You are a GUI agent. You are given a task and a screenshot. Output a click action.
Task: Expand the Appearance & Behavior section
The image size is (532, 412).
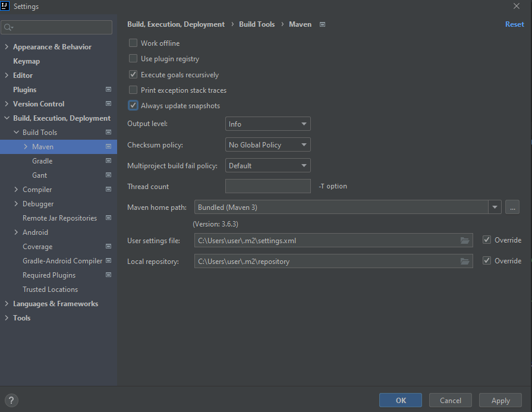coord(6,46)
